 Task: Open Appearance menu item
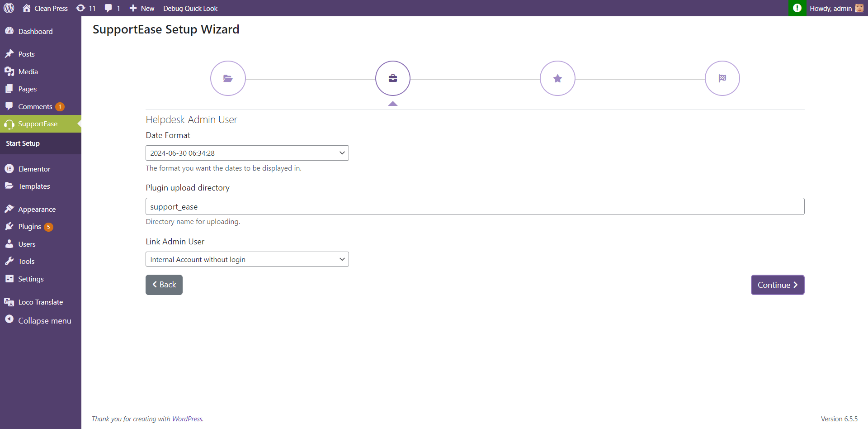click(x=41, y=209)
